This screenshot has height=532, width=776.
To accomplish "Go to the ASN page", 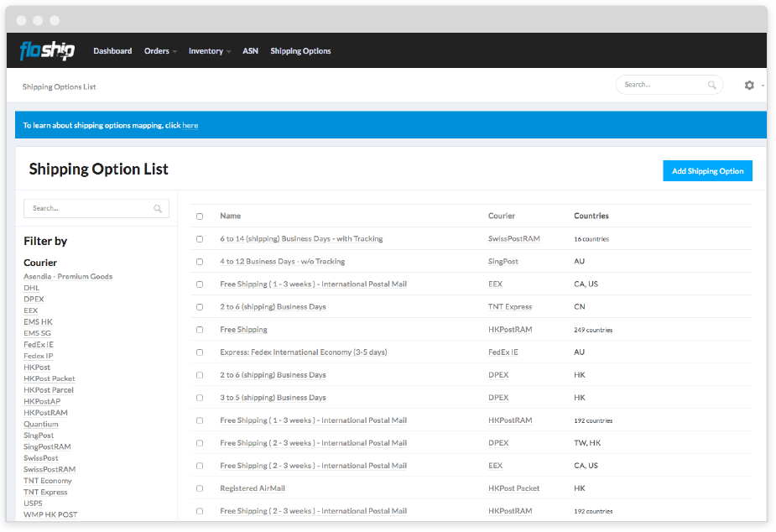I will tap(250, 51).
